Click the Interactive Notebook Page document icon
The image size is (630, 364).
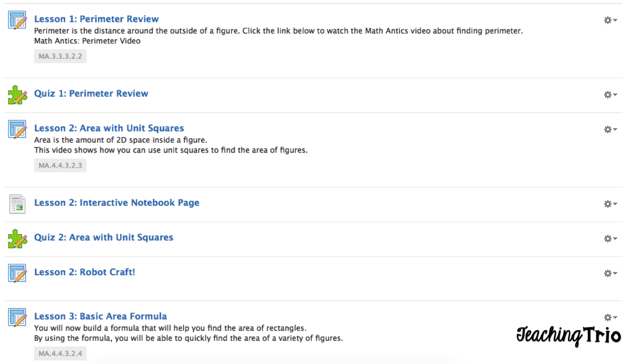pyautogui.click(x=17, y=204)
